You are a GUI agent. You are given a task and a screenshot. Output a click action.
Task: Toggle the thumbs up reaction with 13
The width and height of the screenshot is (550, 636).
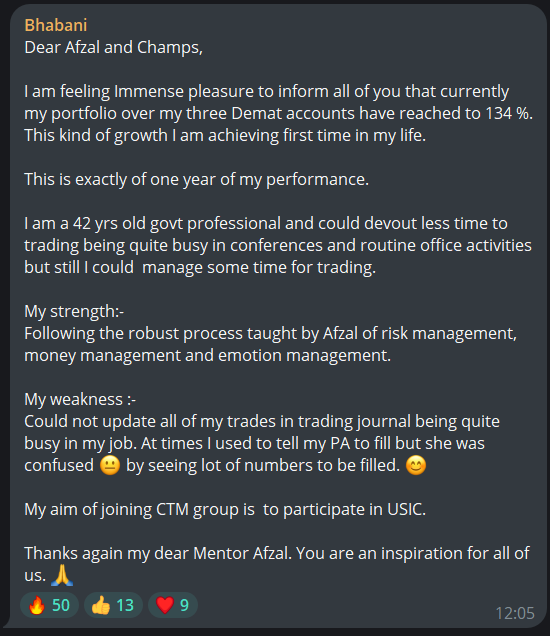pos(113,605)
